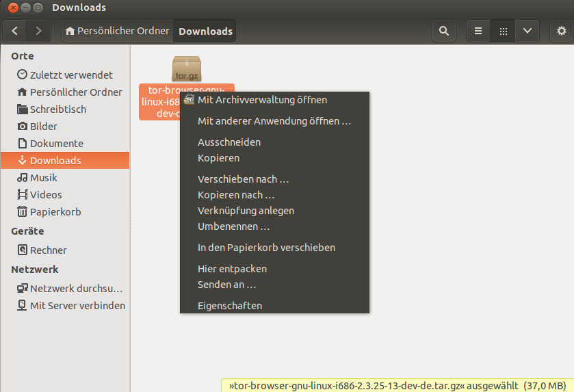
Task: Select Rechner under Geräte
Action: click(48, 250)
